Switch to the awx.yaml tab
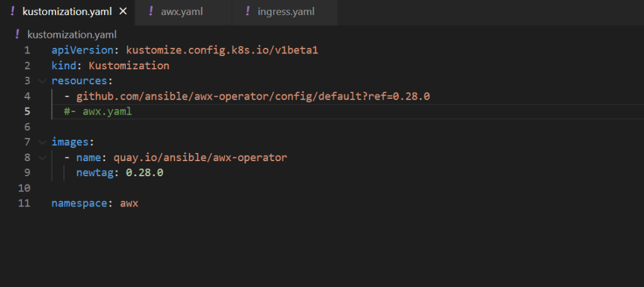Screen dimensions: 644x287 pos(181,12)
